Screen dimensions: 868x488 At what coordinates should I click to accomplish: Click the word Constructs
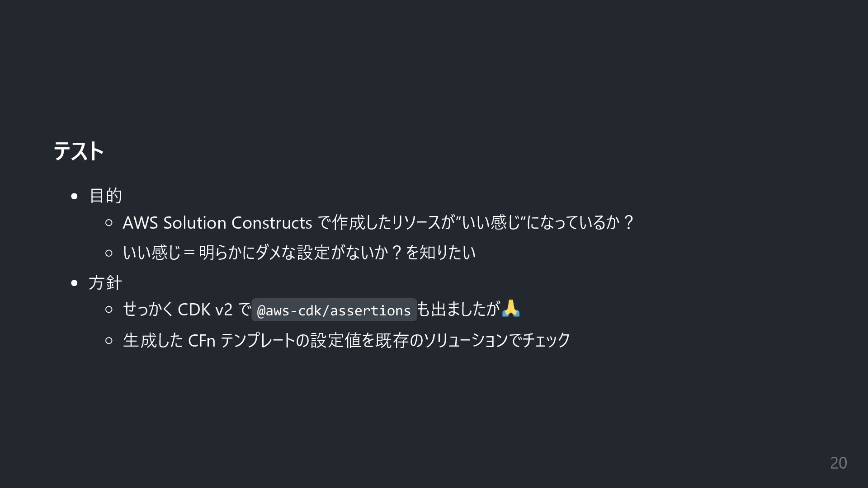pyautogui.click(x=272, y=223)
